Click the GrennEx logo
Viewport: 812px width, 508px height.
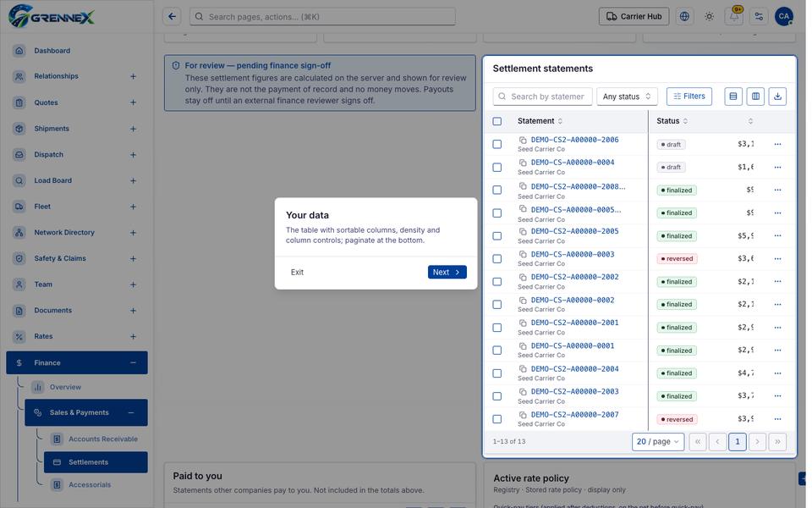pyautogui.click(x=52, y=16)
